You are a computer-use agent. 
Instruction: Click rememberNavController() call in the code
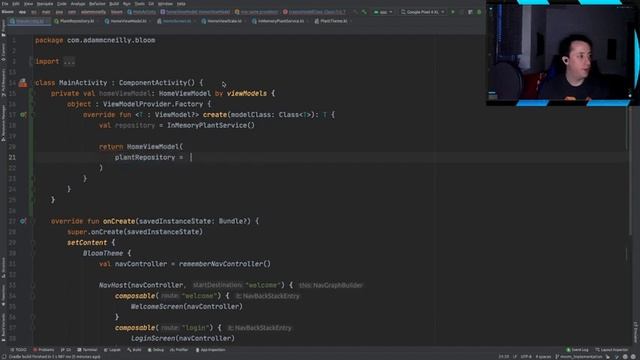224,264
